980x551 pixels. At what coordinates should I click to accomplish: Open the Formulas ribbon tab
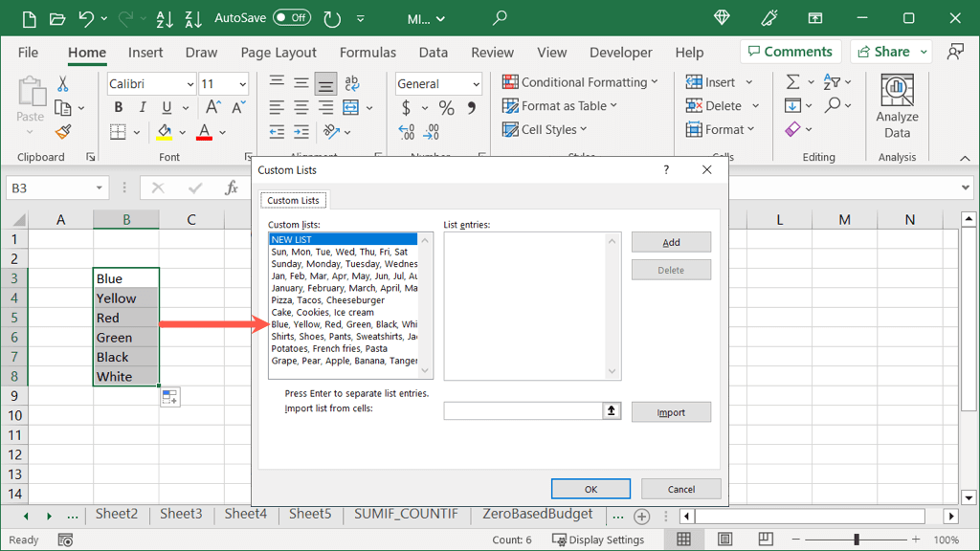(x=367, y=53)
